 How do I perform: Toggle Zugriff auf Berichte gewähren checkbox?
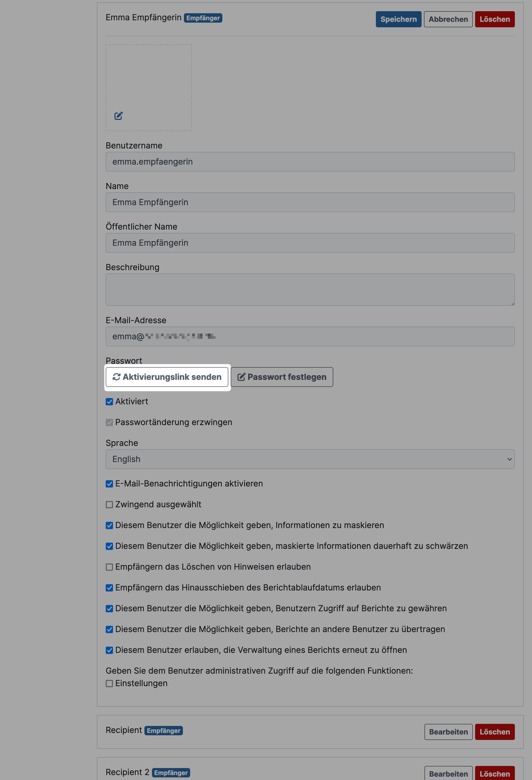(109, 609)
